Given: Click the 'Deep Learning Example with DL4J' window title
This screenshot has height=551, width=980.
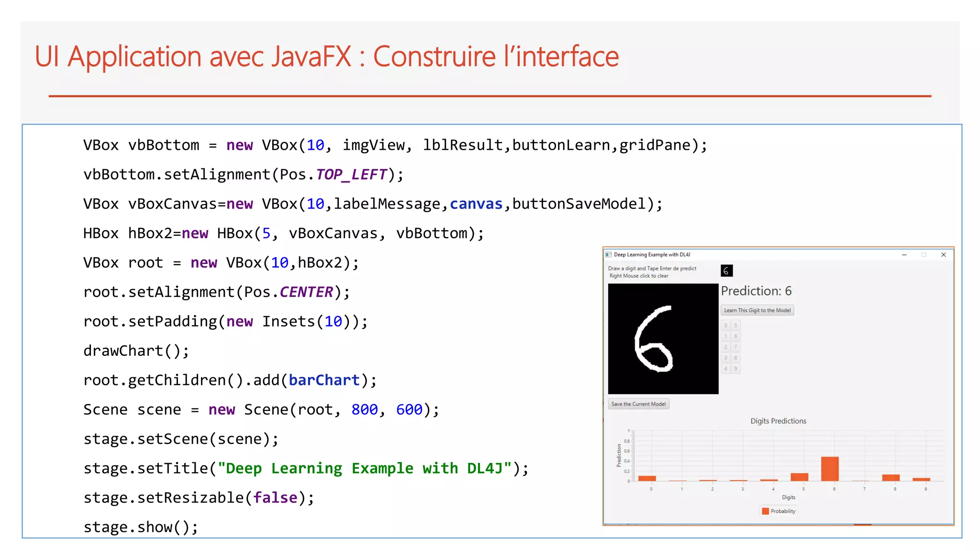Looking at the screenshot, I should pos(652,255).
